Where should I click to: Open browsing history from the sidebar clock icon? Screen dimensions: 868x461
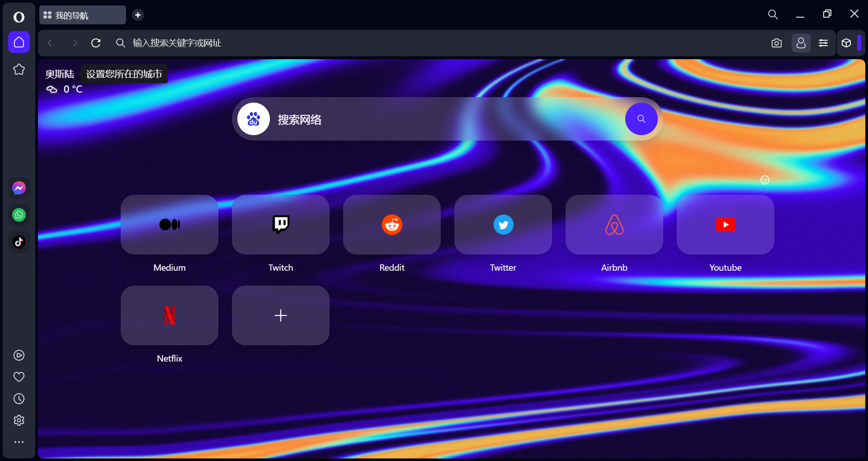tap(19, 399)
